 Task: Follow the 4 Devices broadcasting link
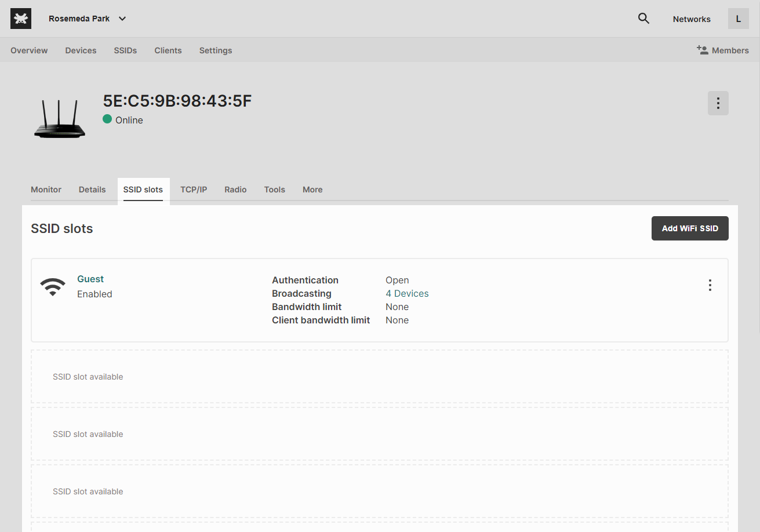407,293
